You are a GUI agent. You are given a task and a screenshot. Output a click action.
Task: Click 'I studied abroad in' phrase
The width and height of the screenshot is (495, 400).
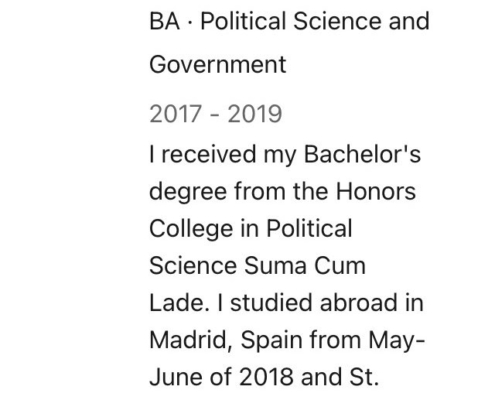[x=320, y=303]
